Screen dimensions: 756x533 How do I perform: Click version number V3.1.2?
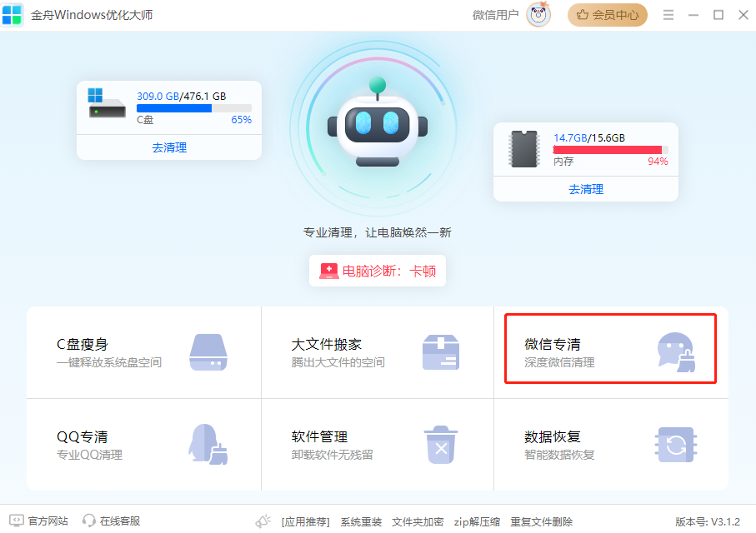pyautogui.click(x=708, y=522)
